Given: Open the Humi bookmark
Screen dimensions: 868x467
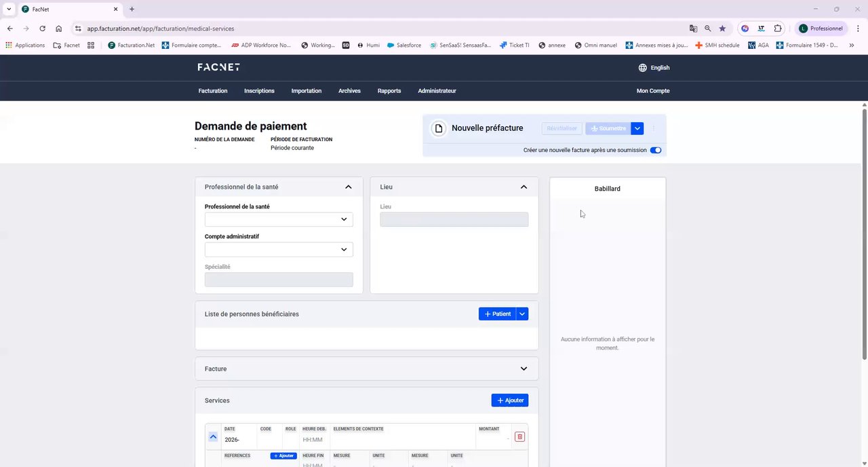Looking at the screenshot, I should 369,45.
